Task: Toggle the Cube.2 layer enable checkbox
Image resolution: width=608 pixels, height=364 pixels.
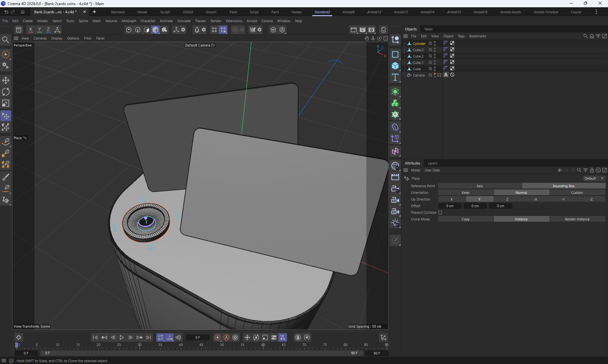Action: pyautogui.click(x=430, y=56)
